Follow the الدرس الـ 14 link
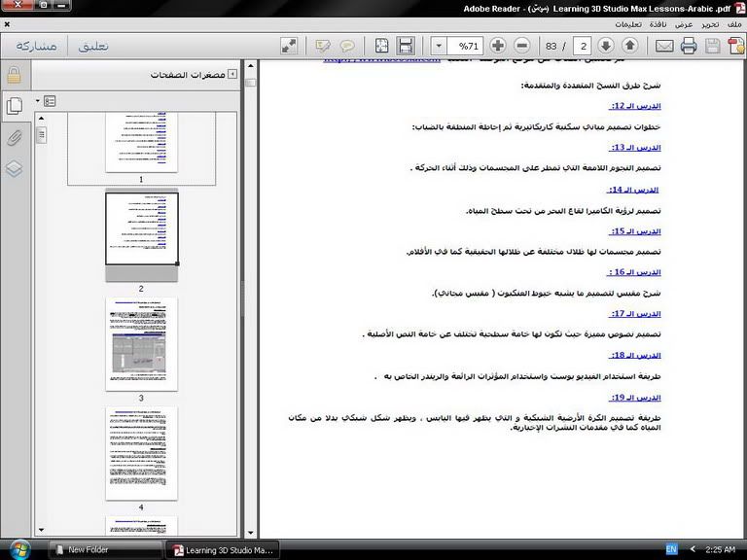The width and height of the screenshot is (747, 560). (632, 190)
